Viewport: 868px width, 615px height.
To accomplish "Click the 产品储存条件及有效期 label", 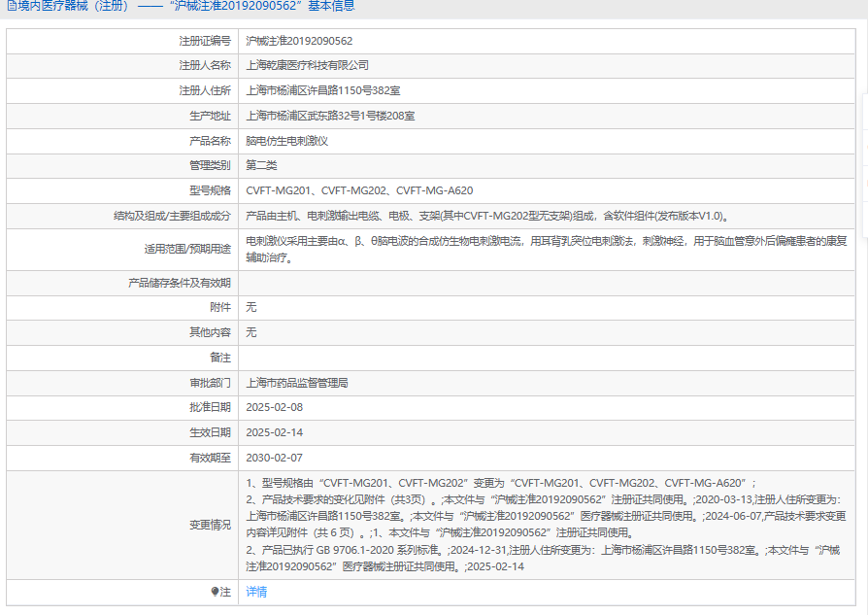I will point(180,283).
